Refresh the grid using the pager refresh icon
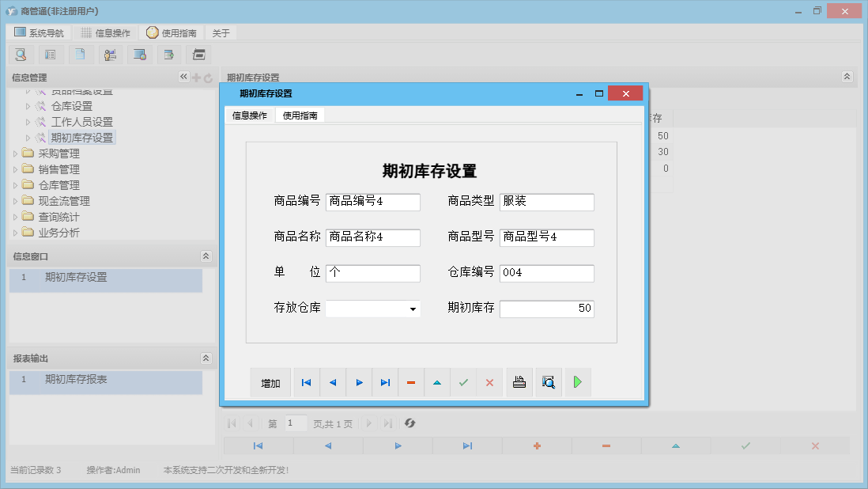The height and width of the screenshot is (489, 868). click(x=409, y=423)
